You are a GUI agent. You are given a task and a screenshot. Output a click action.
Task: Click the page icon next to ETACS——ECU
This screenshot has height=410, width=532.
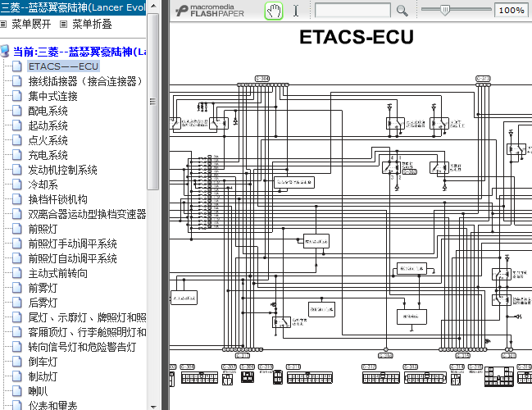(x=17, y=66)
